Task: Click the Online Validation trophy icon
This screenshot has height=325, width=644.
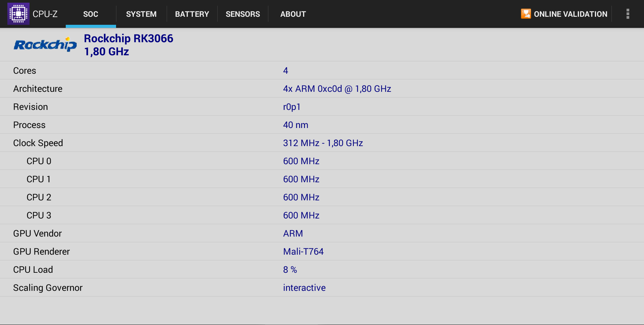Action: (526, 14)
